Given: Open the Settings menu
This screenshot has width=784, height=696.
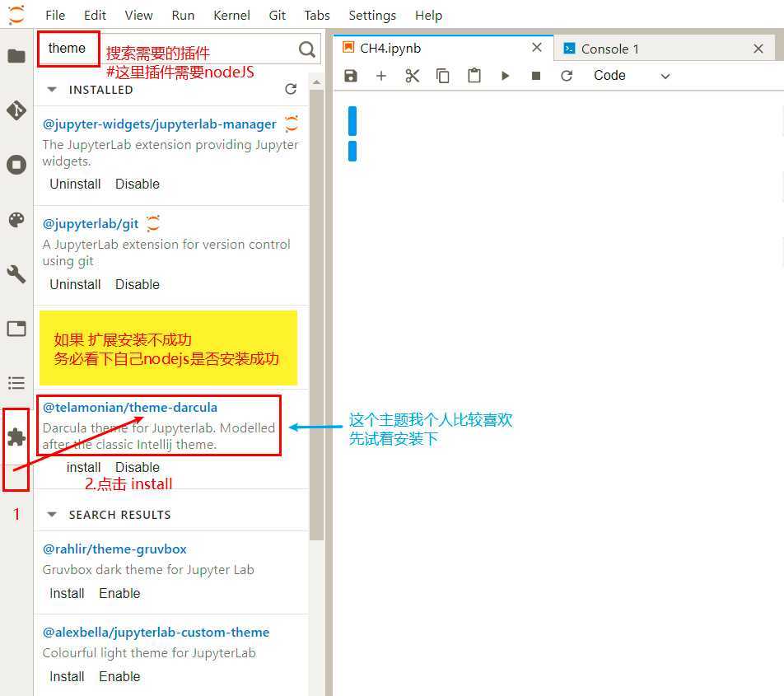Looking at the screenshot, I should click(x=372, y=16).
